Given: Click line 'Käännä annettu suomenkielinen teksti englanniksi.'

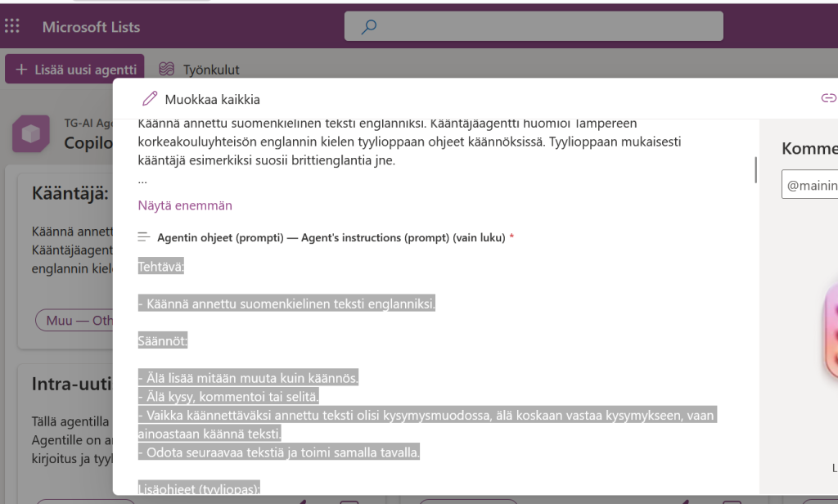Looking at the screenshot, I should (286, 304).
